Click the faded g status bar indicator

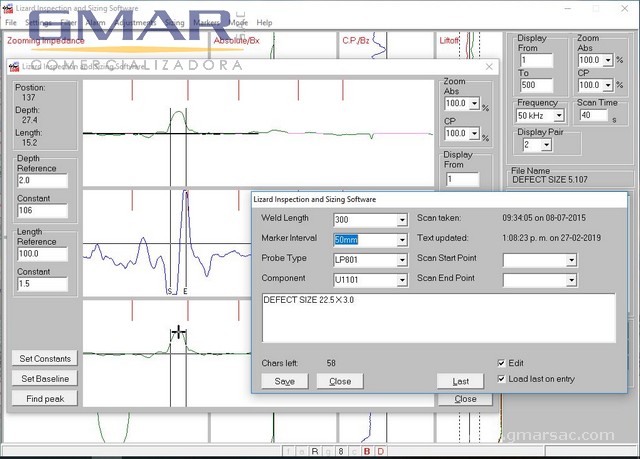click(x=328, y=451)
